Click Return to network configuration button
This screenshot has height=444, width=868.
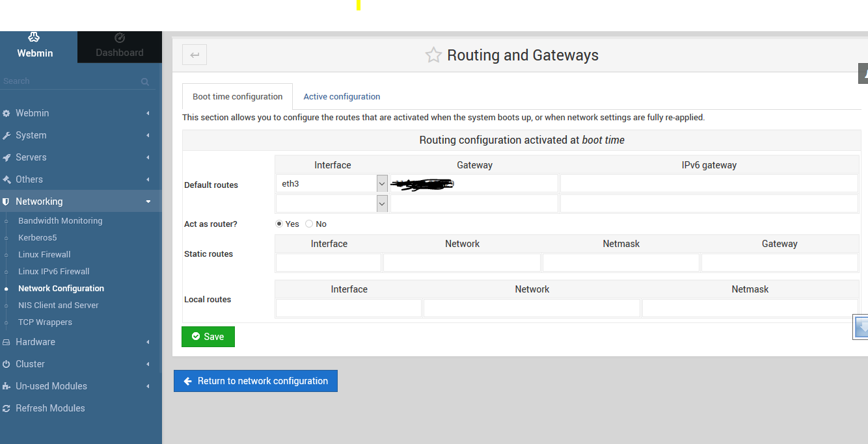(x=256, y=381)
